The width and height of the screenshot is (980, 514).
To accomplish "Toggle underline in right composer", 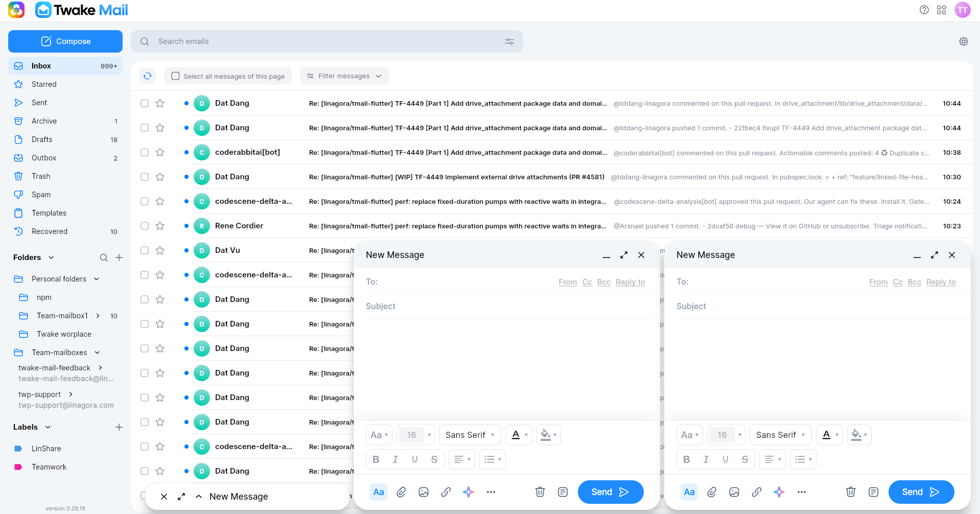I will coord(726,459).
